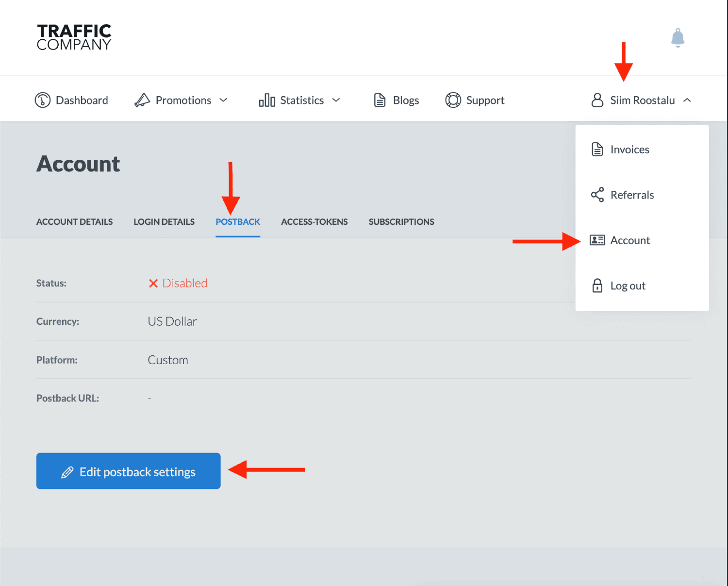Click the Dashboard gauge icon

click(43, 100)
